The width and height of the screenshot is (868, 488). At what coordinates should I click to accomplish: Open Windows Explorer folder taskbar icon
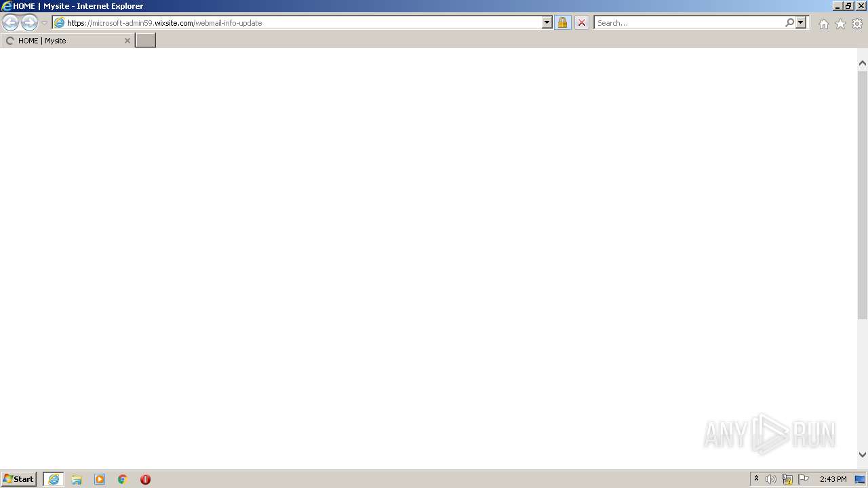point(77,479)
